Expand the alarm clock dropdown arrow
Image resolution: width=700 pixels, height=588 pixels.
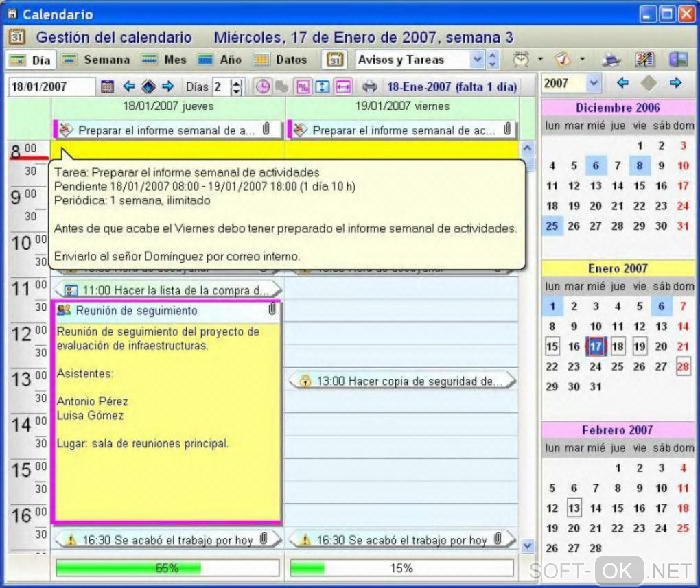(540, 60)
